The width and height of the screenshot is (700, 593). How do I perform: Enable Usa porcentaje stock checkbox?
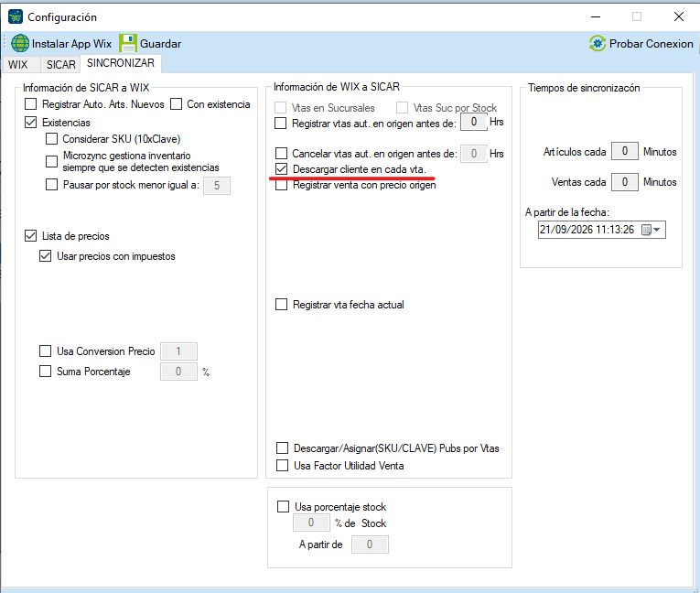(x=283, y=506)
